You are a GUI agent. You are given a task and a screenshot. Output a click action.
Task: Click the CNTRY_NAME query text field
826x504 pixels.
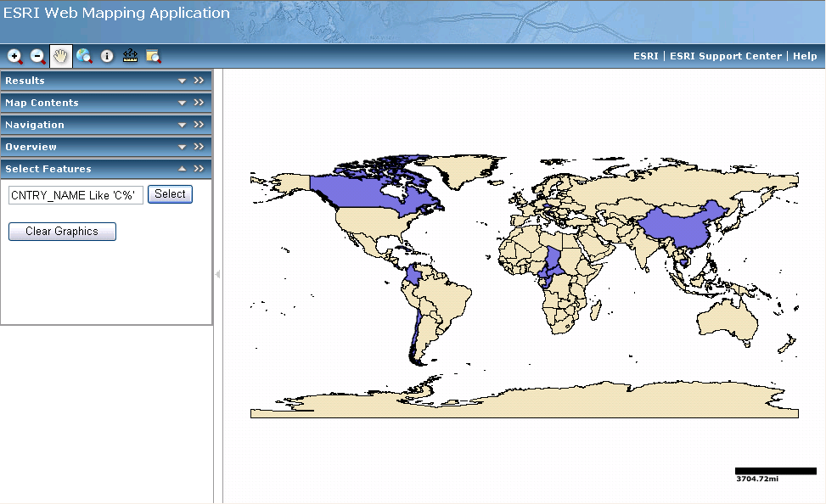point(76,195)
